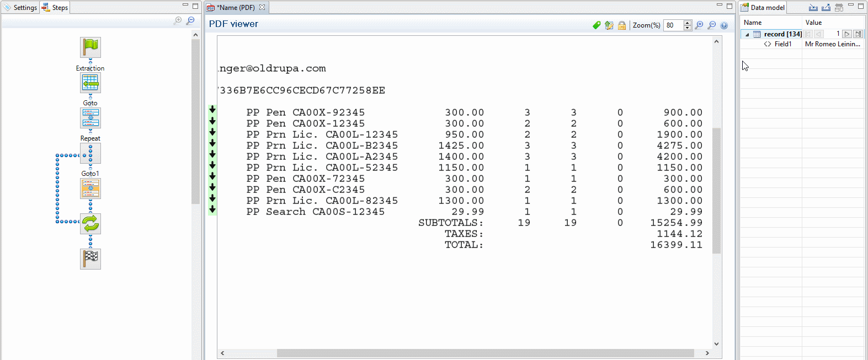Click the PDF viewer zoom out magnifier
This screenshot has width=868, height=360.
pyautogui.click(x=712, y=25)
